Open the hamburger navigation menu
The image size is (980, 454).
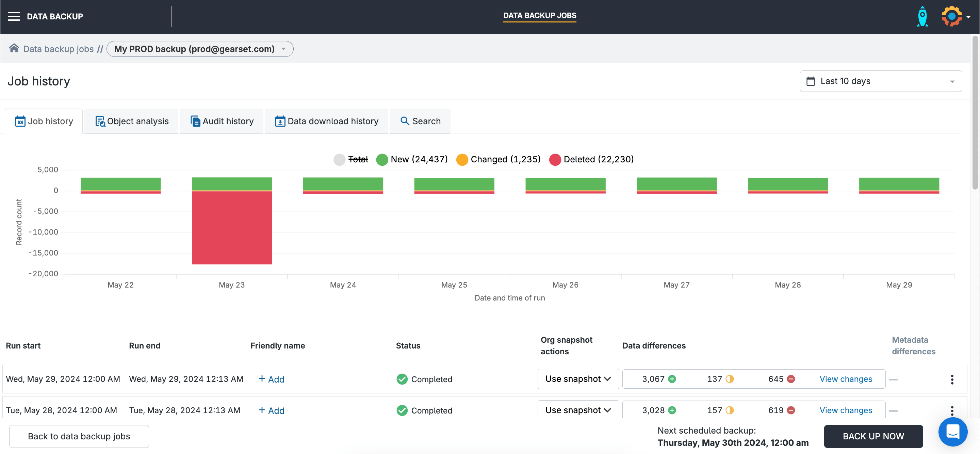(14, 16)
